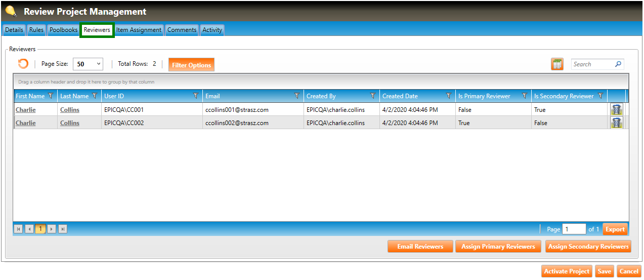Click into the Page number input field
The width and height of the screenshot is (644, 280).
tap(574, 229)
